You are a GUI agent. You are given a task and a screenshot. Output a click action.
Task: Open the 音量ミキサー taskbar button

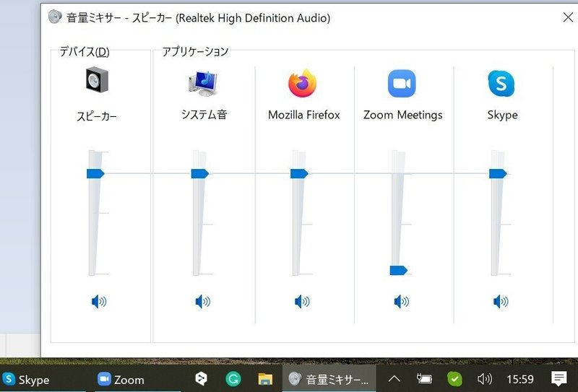(329, 379)
